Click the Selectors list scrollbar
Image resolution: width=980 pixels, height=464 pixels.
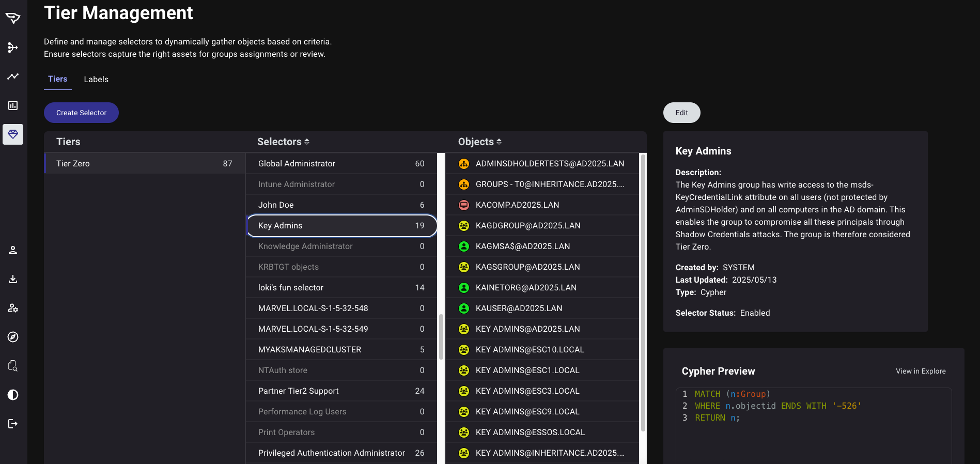click(441, 337)
